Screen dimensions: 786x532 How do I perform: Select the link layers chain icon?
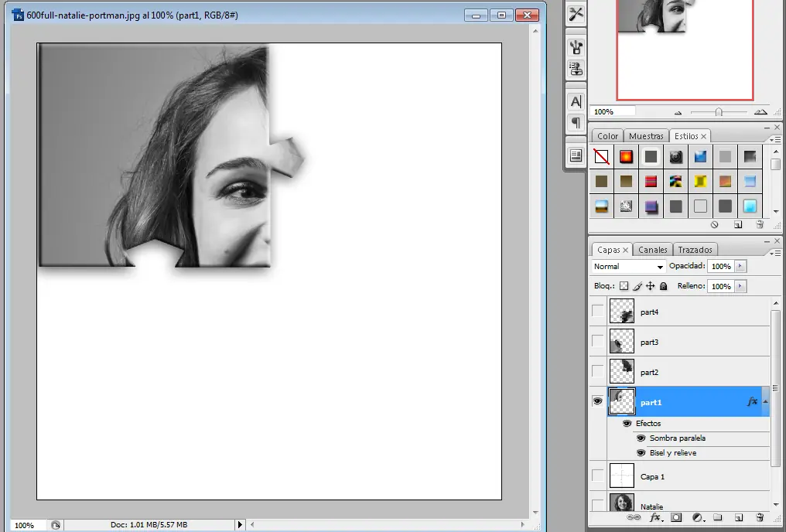point(634,517)
